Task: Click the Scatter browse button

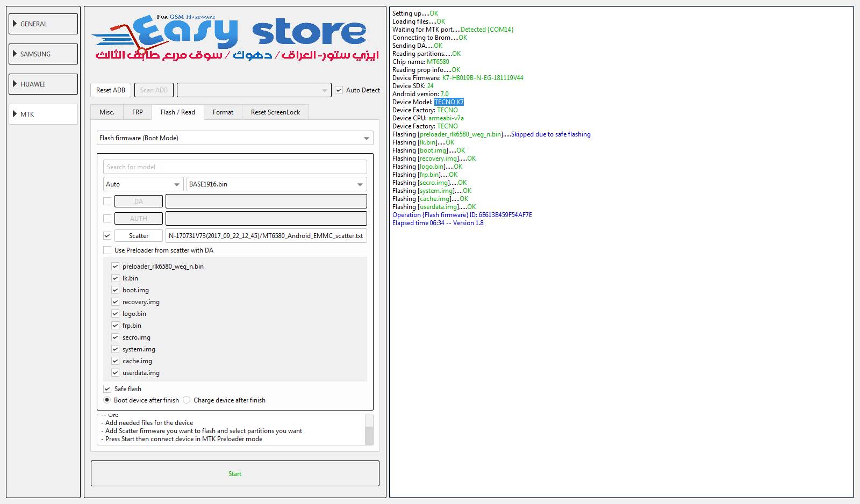Action: (139, 236)
